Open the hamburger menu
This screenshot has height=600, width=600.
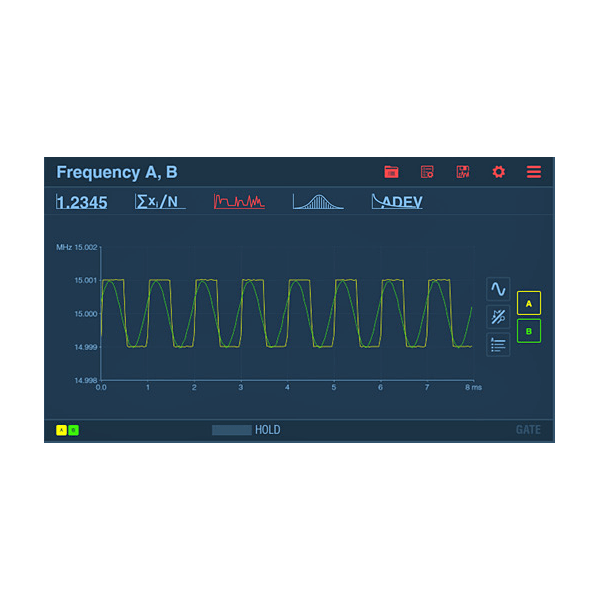pos(534,172)
